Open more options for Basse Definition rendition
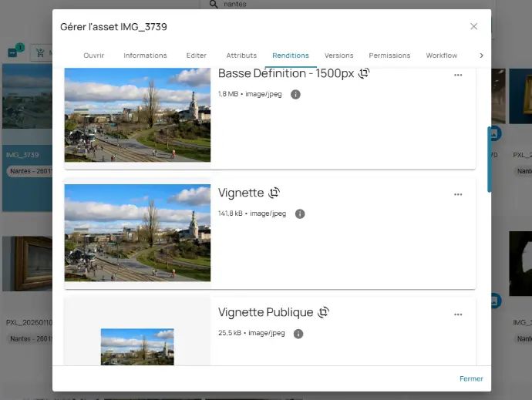Image resolution: width=532 pixels, height=400 pixels. click(x=458, y=75)
